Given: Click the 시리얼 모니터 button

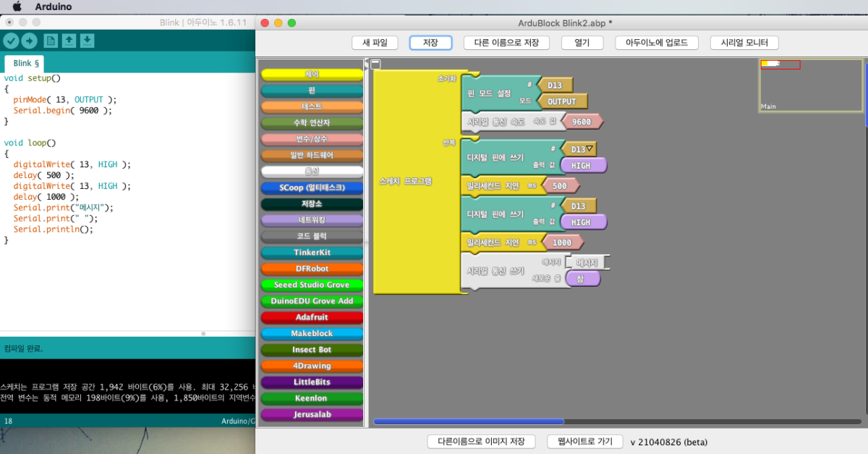Looking at the screenshot, I should 744,43.
